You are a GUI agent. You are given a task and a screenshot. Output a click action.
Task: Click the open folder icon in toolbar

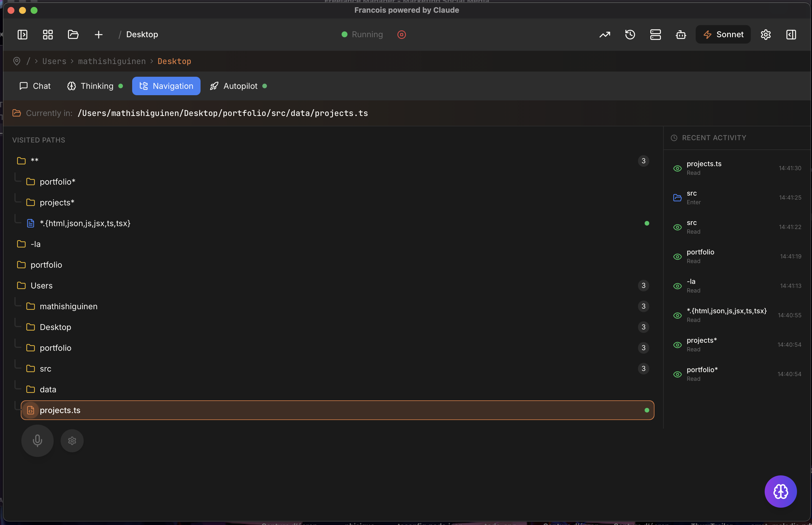click(73, 34)
